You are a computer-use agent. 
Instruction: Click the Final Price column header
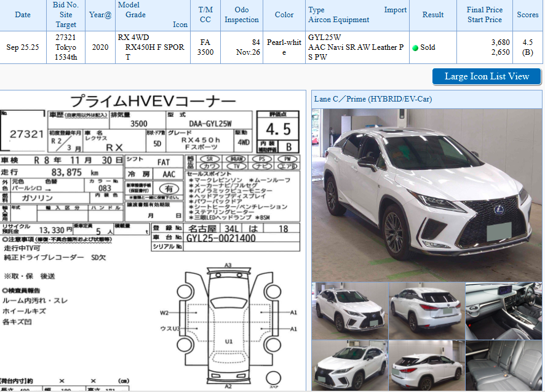(x=485, y=10)
